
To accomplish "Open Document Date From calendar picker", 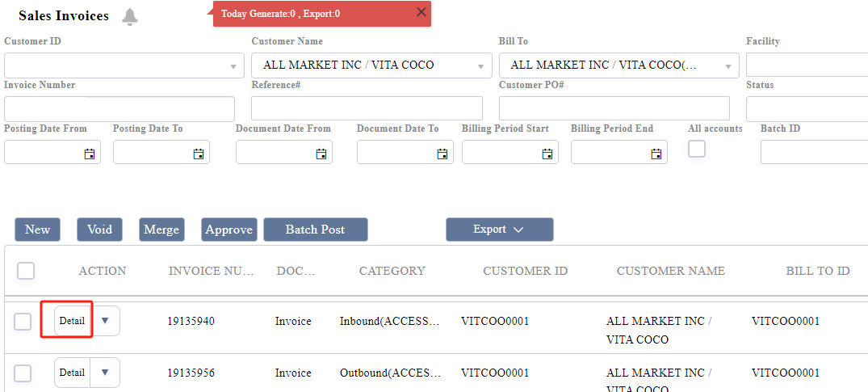I will coord(321,154).
